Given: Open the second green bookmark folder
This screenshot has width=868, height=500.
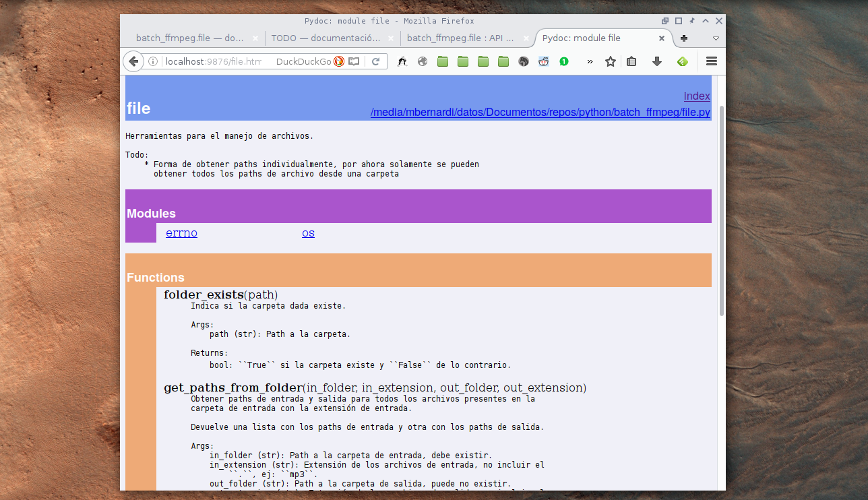Looking at the screenshot, I should coord(463,61).
